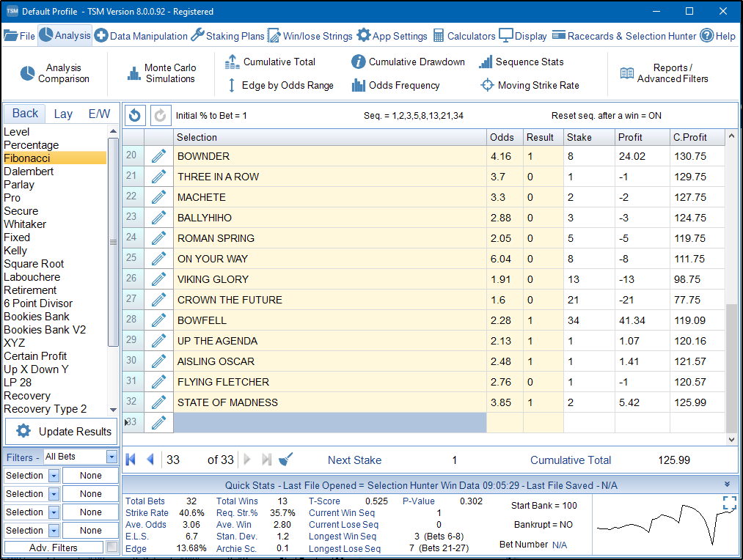Click the undo arrow icon above the table
Screen dimensions: 743x560
135,115
